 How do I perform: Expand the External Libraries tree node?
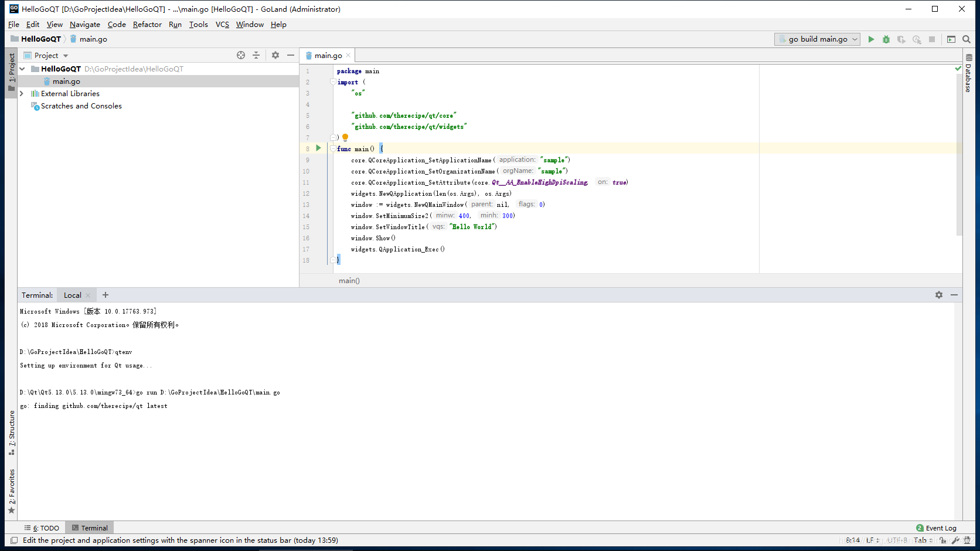coord(22,94)
